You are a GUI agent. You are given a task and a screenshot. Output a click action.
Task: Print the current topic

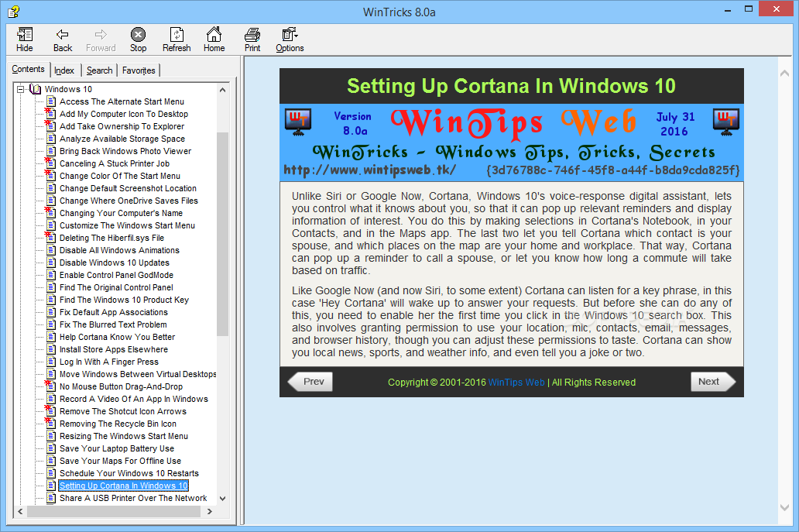pyautogui.click(x=252, y=35)
